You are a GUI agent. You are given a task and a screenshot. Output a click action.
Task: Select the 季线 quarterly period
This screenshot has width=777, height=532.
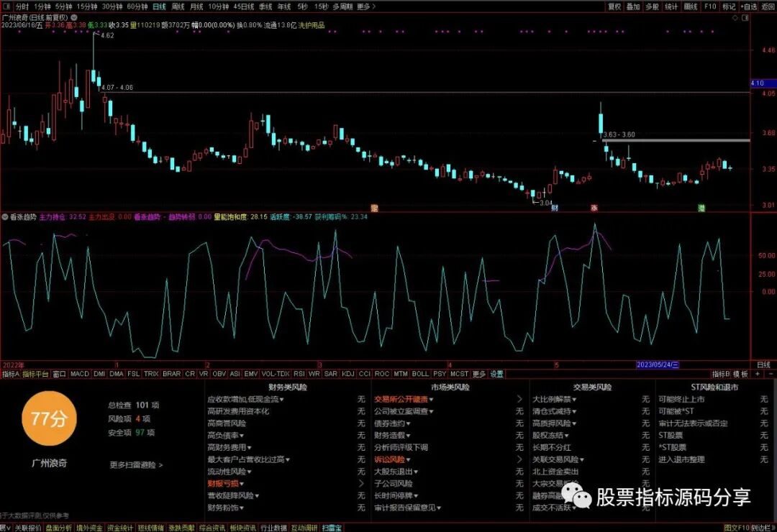[x=266, y=6]
